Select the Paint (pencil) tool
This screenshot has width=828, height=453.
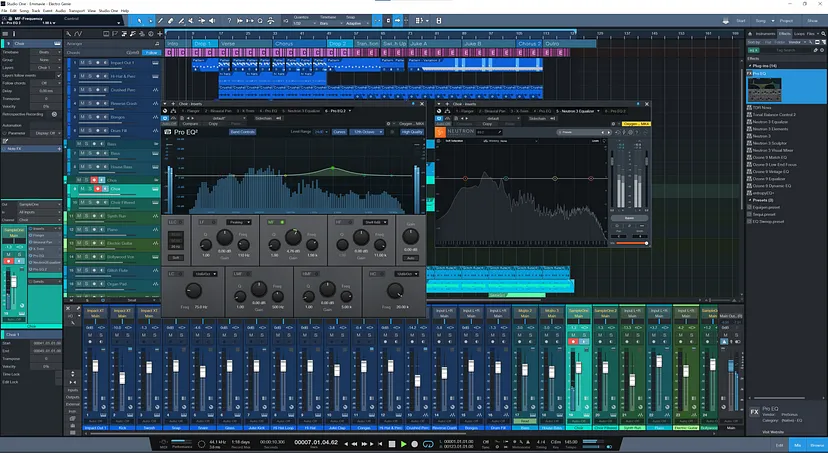tap(181, 21)
